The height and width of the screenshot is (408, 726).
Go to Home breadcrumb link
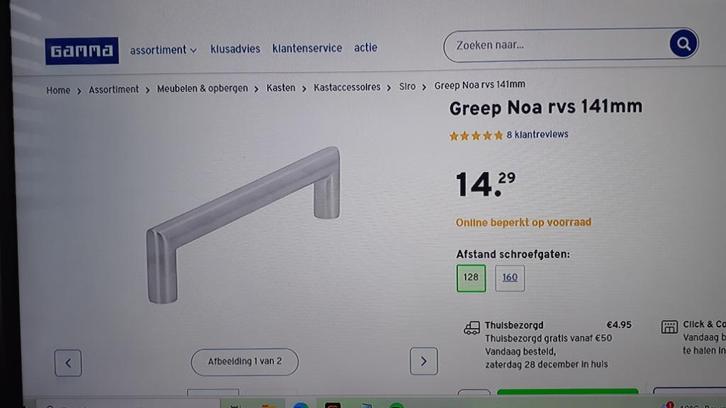point(58,90)
